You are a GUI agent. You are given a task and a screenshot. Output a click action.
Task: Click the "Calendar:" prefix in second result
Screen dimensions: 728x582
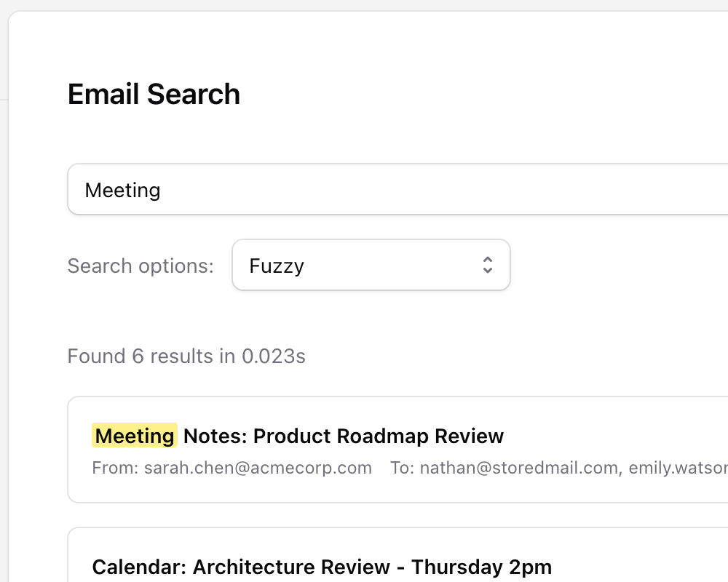[x=139, y=567]
